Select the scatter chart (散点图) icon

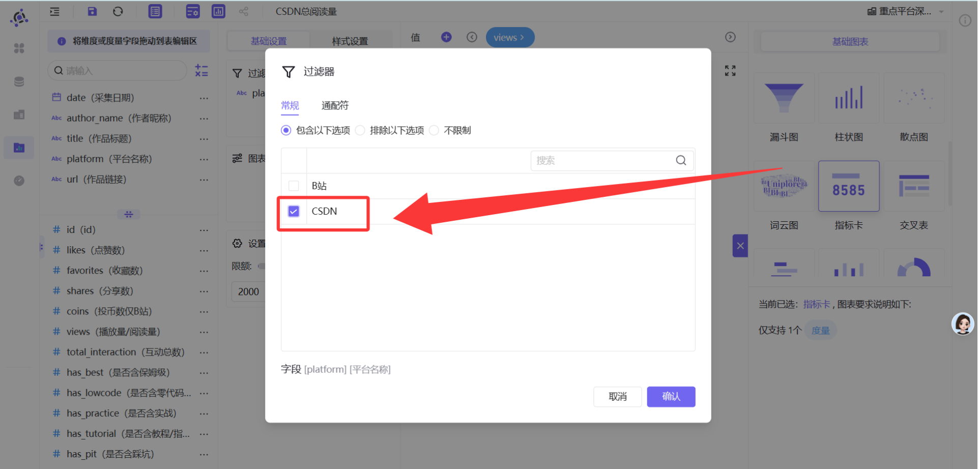914,98
